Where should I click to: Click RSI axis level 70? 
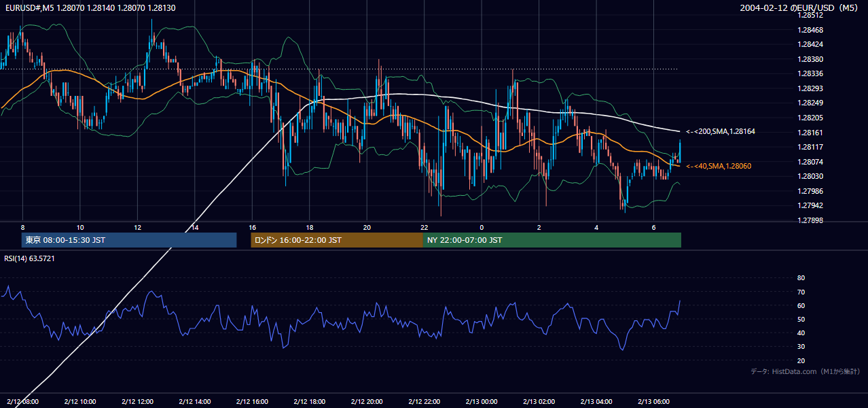coord(801,292)
